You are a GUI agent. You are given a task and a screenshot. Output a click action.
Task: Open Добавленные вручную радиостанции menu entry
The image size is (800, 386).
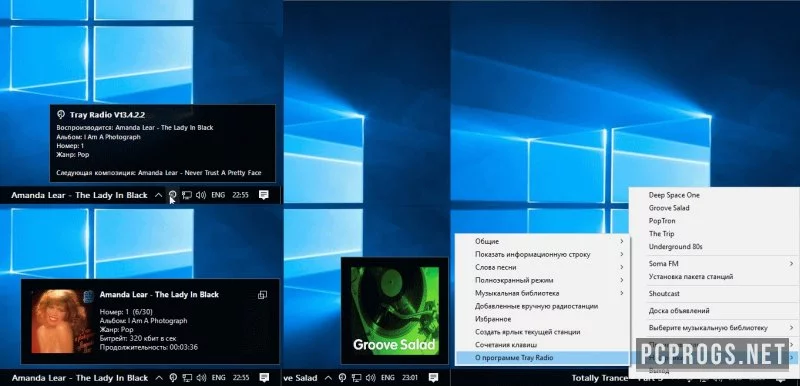(542, 306)
